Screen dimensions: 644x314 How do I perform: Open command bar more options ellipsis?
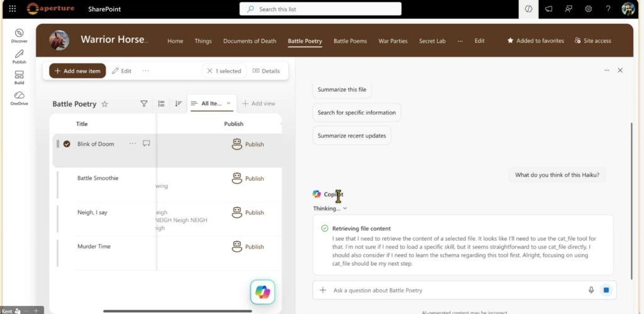(x=146, y=71)
